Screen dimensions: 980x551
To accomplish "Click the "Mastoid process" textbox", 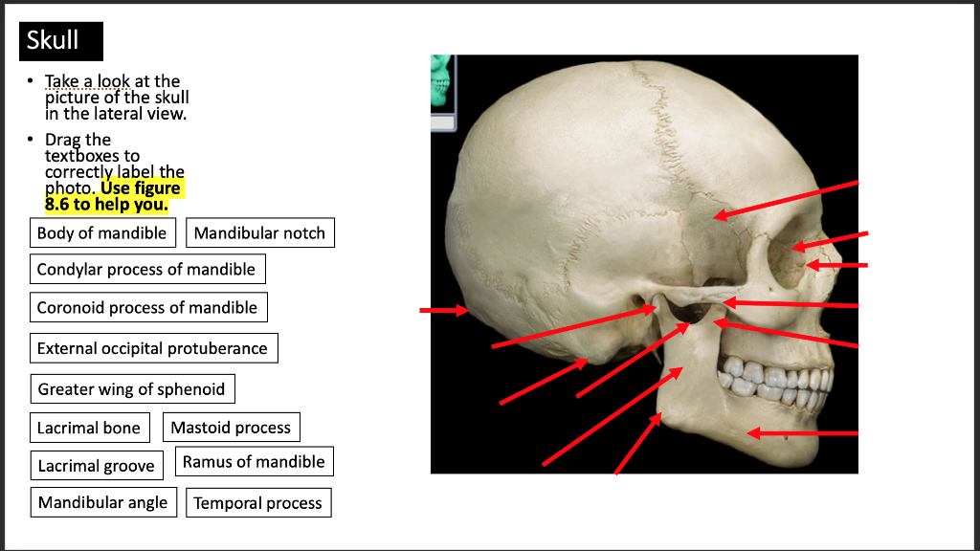I will pyautogui.click(x=231, y=427).
